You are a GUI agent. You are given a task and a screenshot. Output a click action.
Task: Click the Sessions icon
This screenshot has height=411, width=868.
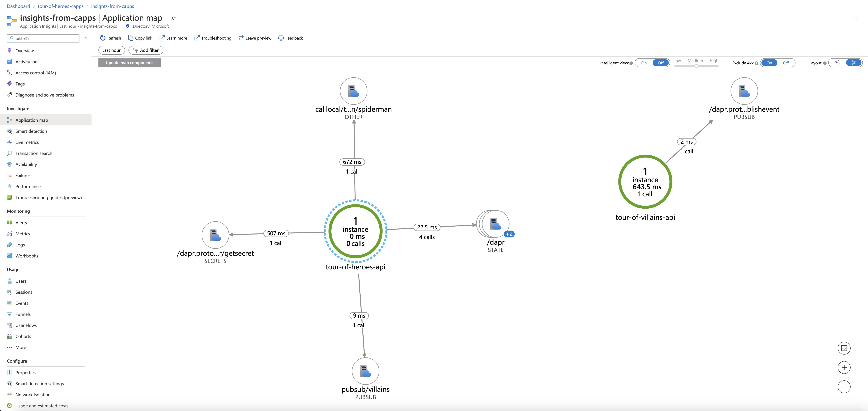point(9,292)
